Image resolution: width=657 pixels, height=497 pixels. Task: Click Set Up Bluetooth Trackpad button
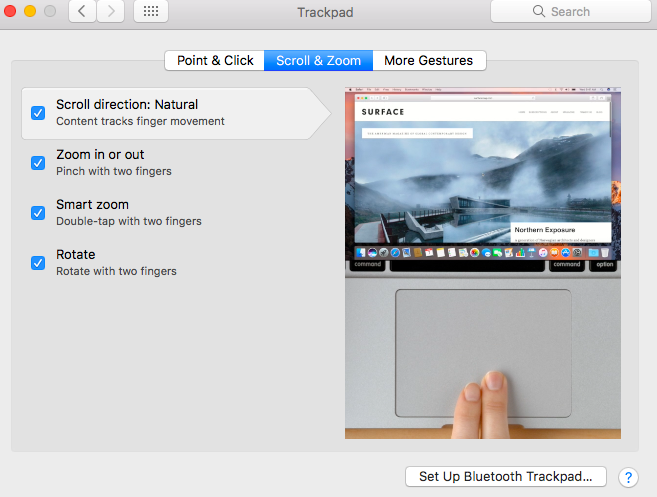[506, 476]
